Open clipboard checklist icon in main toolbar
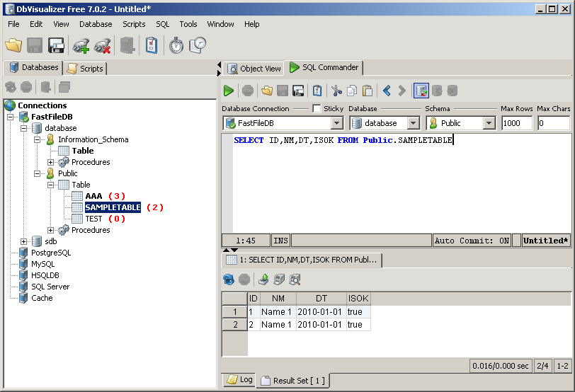 (x=152, y=45)
